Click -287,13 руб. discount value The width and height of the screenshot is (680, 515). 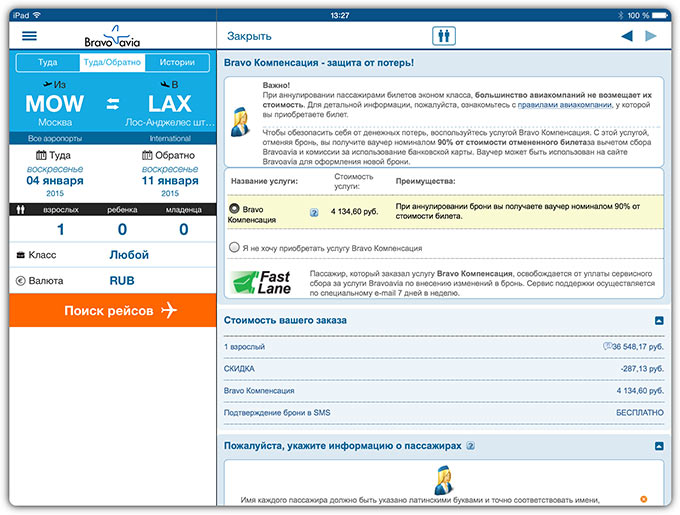[x=642, y=369]
